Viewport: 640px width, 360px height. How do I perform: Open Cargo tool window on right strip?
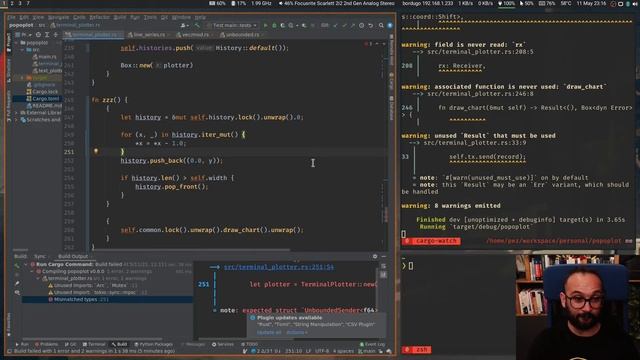391,82
